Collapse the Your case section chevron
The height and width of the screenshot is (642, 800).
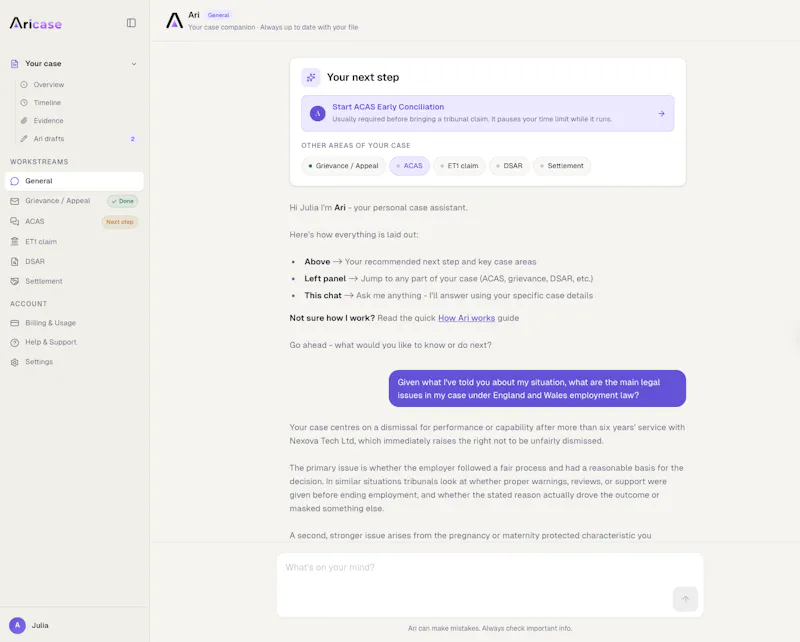(x=134, y=64)
